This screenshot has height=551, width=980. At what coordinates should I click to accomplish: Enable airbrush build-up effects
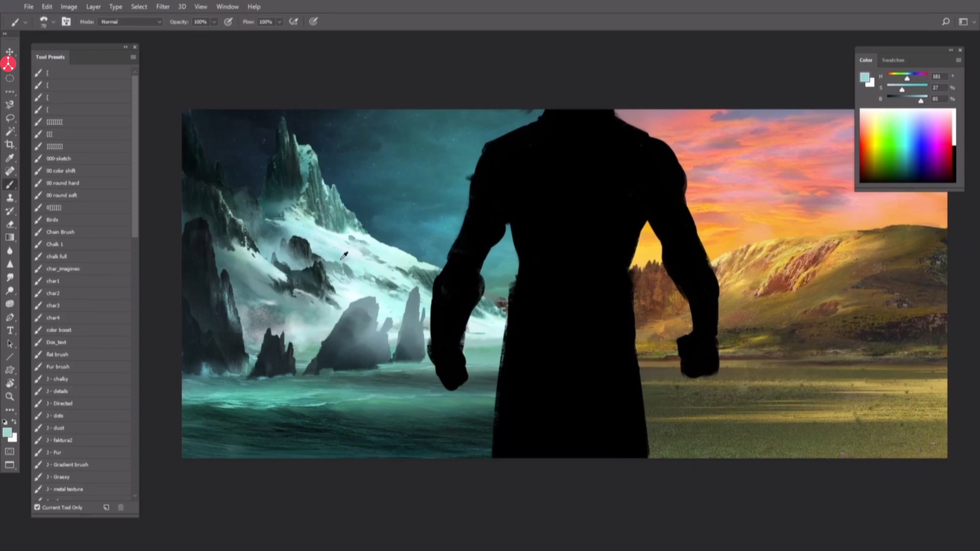coord(293,22)
